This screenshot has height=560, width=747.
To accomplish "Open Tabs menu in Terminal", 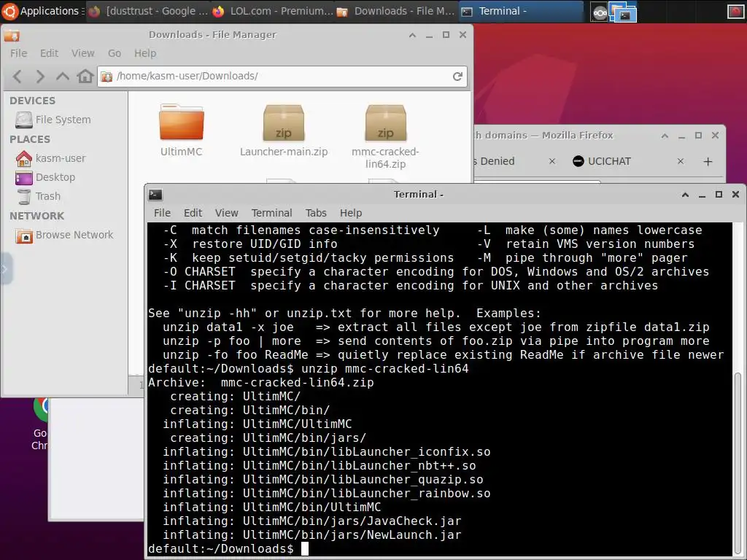I will coord(316,213).
